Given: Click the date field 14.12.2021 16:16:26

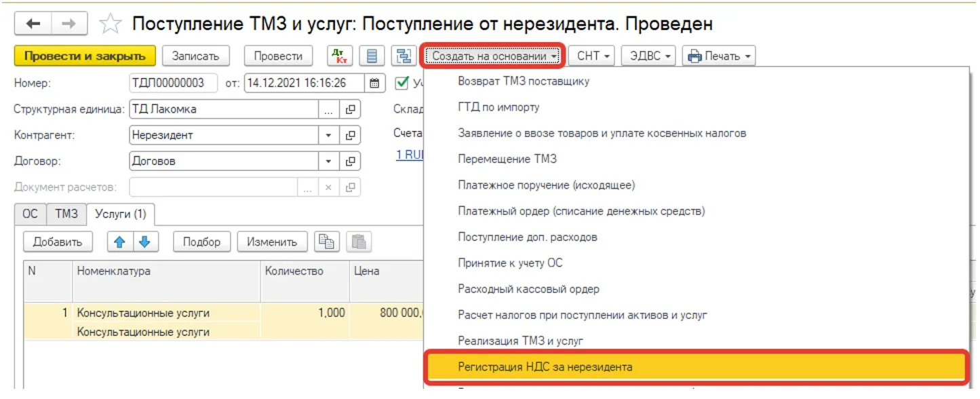Looking at the screenshot, I should pos(305,83).
